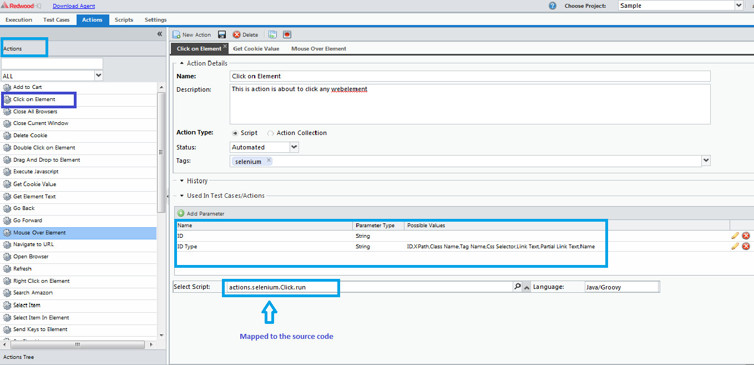Click the Search Amazon gear icon

tap(7, 293)
